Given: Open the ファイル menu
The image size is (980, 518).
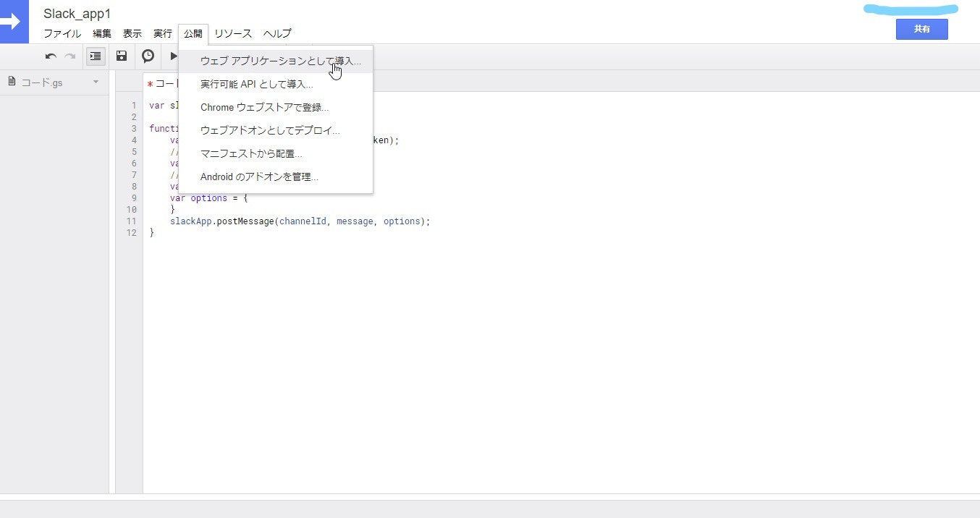Looking at the screenshot, I should tap(62, 33).
